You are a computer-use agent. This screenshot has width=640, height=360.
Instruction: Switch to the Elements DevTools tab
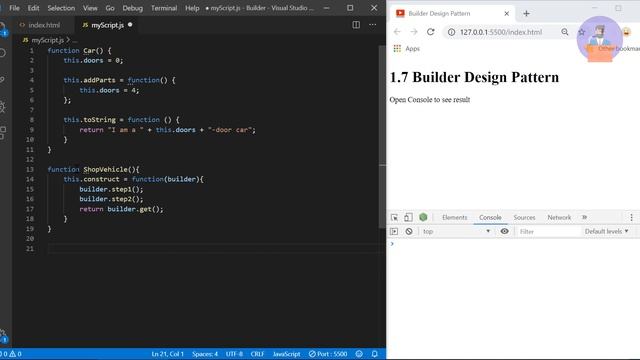(x=454, y=218)
